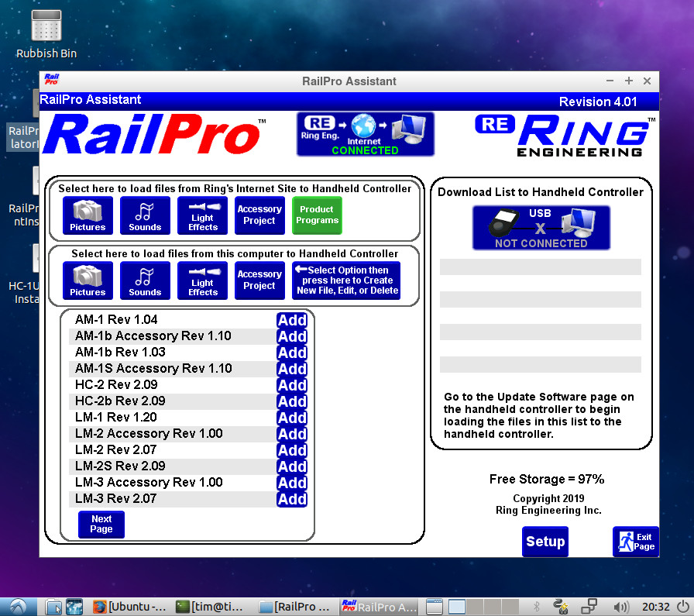This screenshot has height=616, width=694.
Task: Open Sounds loader from Ring's Internet Site
Action: pos(145,215)
